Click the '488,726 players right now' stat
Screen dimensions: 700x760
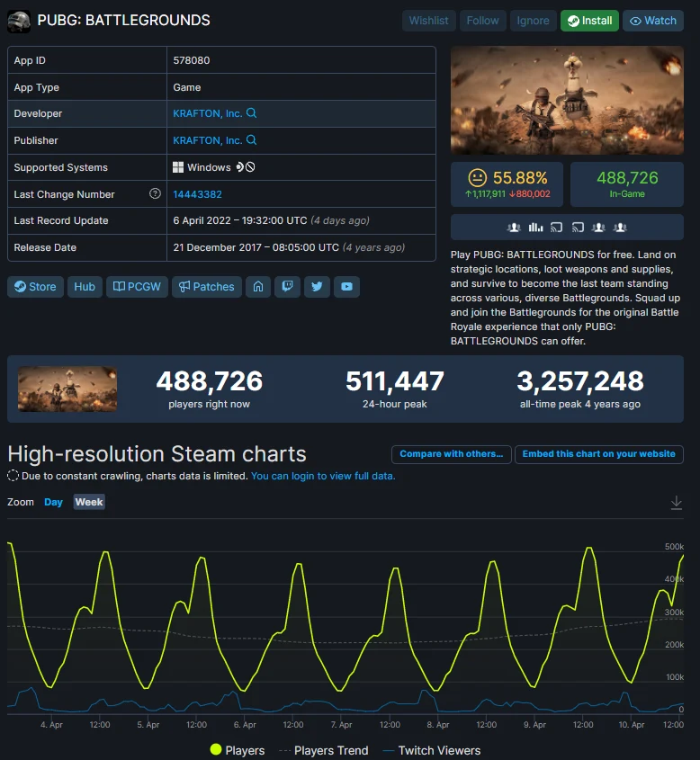click(x=209, y=389)
